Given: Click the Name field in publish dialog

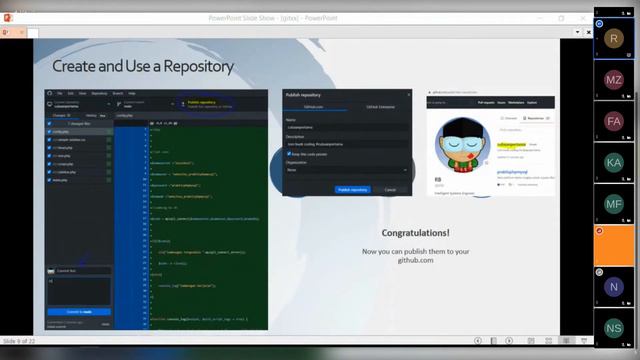Looking at the screenshot, I should (x=347, y=127).
